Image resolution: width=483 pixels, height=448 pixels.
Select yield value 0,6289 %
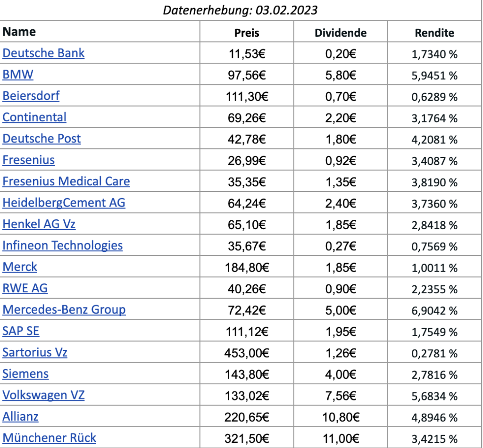coord(434,97)
